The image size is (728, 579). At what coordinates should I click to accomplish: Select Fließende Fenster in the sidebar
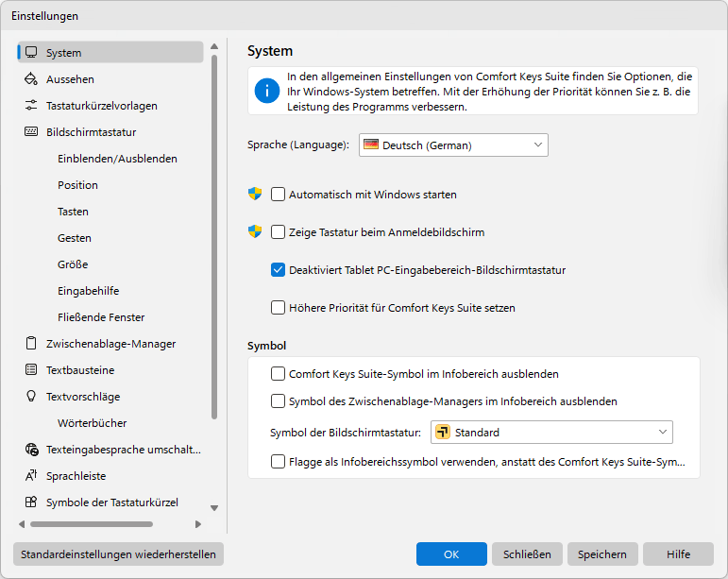[101, 317]
